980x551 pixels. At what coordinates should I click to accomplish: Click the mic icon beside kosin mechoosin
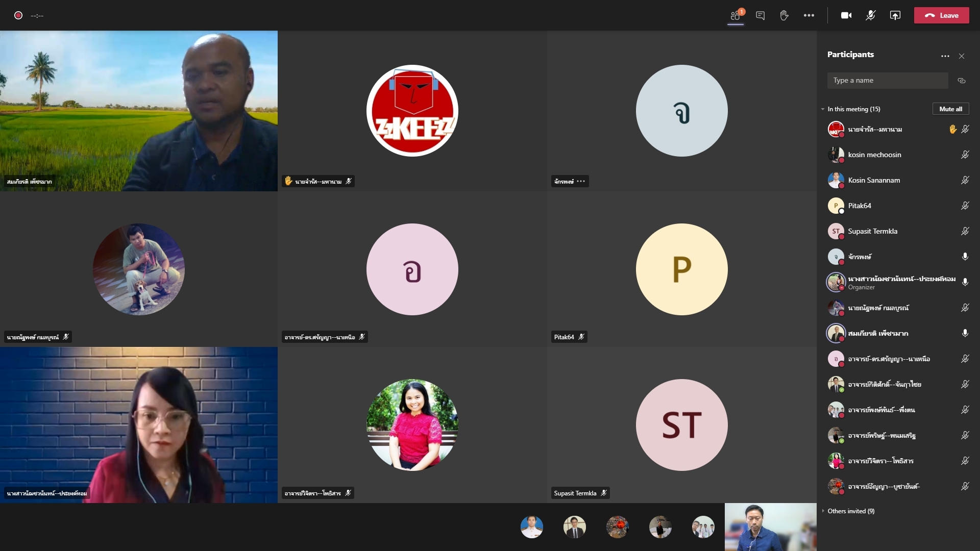tap(965, 155)
